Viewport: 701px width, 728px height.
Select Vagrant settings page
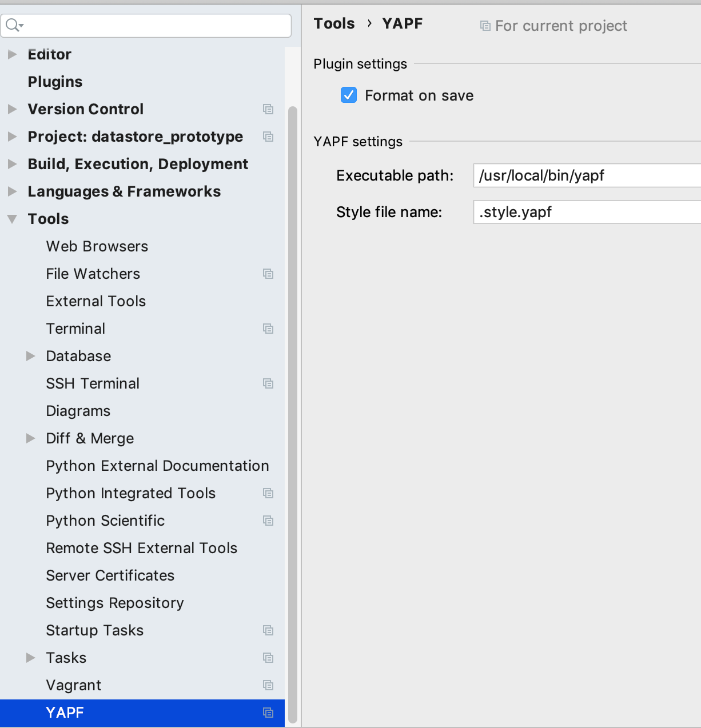(74, 685)
